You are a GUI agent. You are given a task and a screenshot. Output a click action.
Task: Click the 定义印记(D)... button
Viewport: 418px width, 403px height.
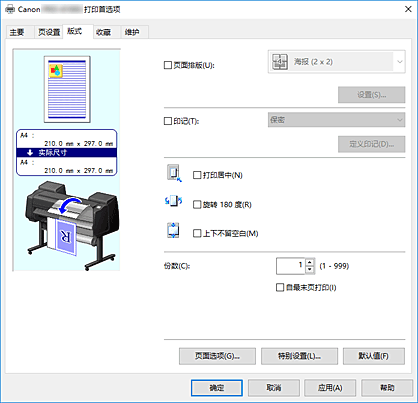(x=372, y=144)
